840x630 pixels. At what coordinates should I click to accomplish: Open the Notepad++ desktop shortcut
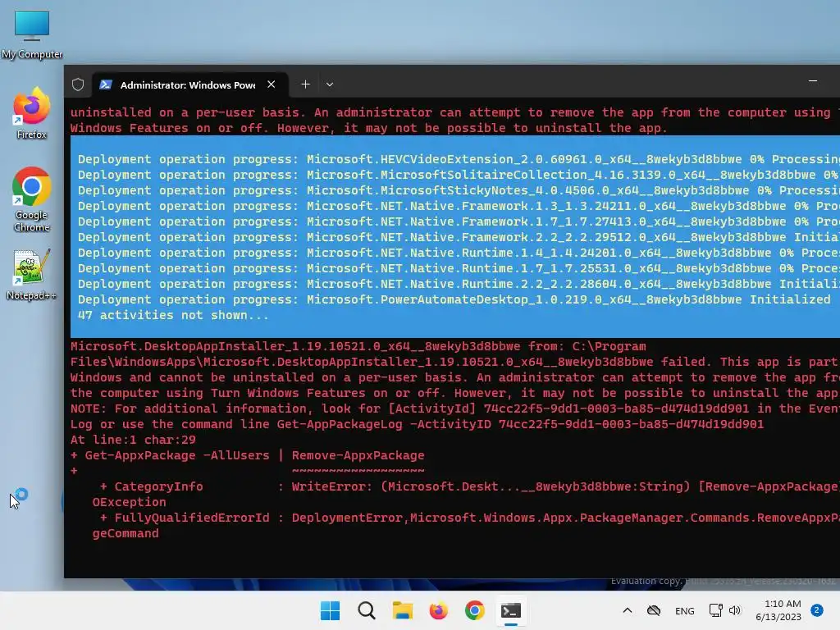click(x=32, y=276)
